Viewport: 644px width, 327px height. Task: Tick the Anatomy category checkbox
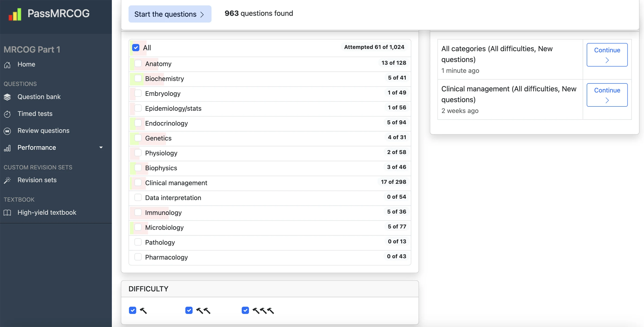138,64
